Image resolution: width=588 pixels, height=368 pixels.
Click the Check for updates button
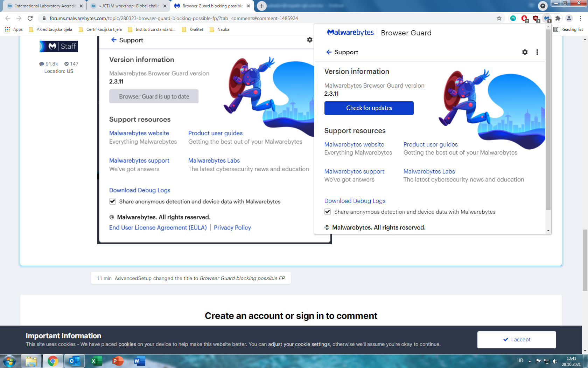(369, 108)
